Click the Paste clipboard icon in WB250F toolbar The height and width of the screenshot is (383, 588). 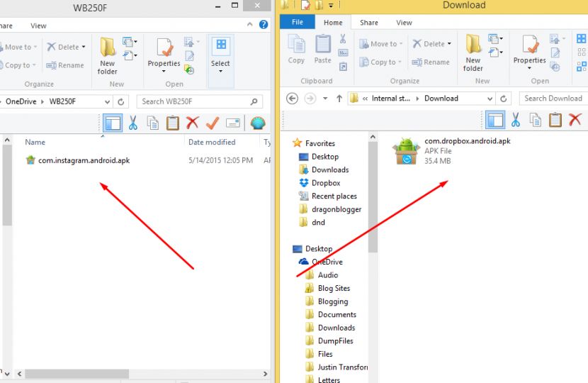(x=172, y=123)
